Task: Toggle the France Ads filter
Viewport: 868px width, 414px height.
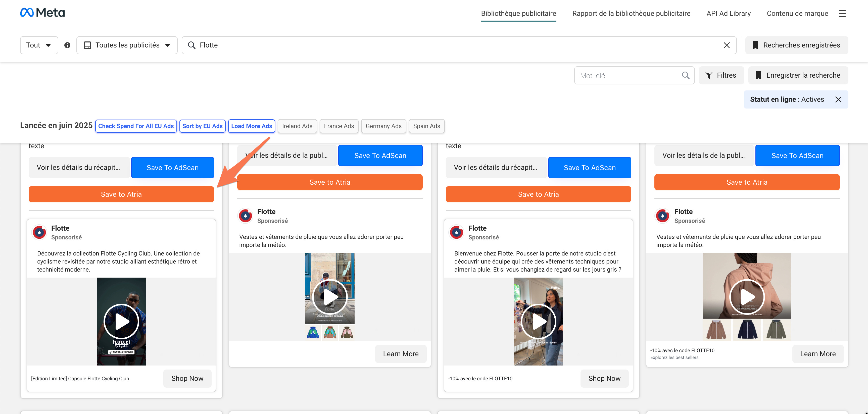Action: 339,126
